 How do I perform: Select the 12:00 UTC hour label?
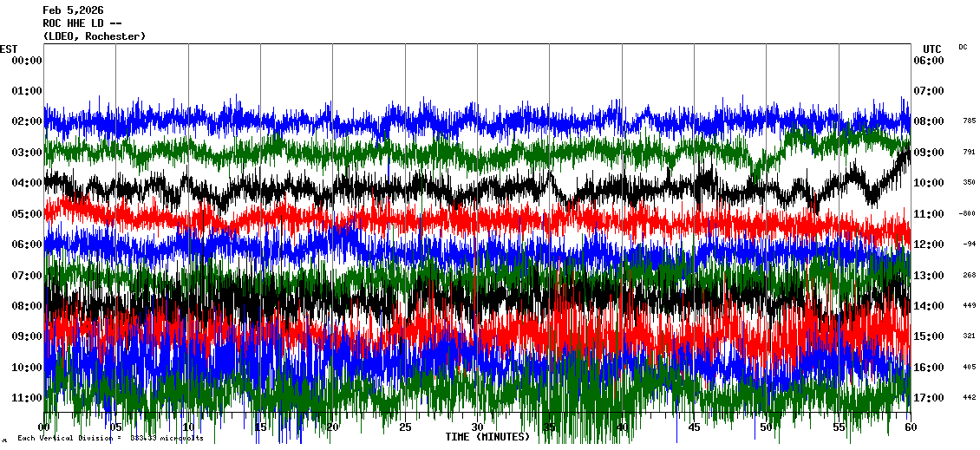click(928, 245)
